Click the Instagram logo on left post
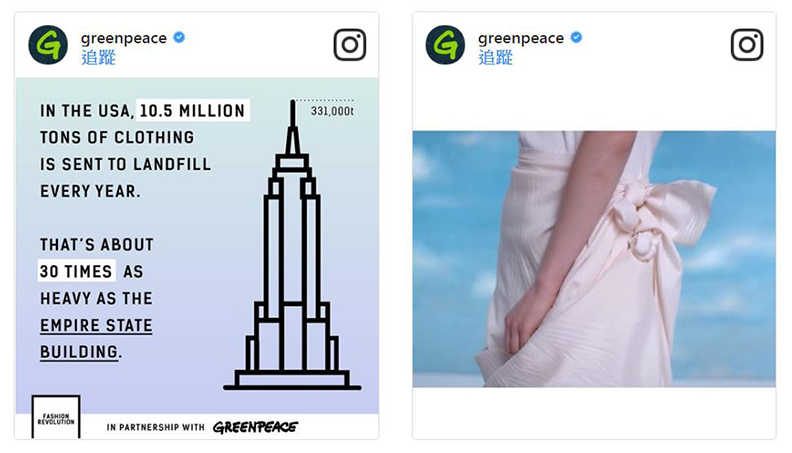The height and width of the screenshot is (453, 792). point(350,44)
